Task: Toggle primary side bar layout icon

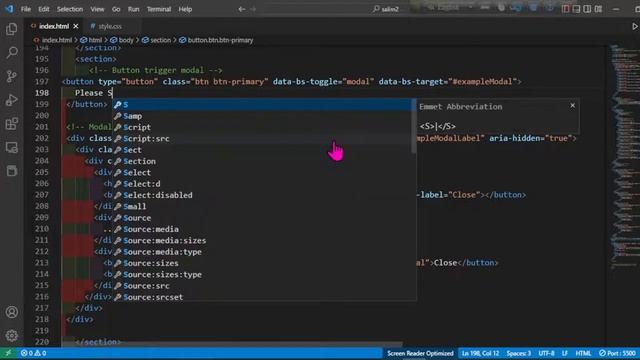Action: (x=565, y=9)
